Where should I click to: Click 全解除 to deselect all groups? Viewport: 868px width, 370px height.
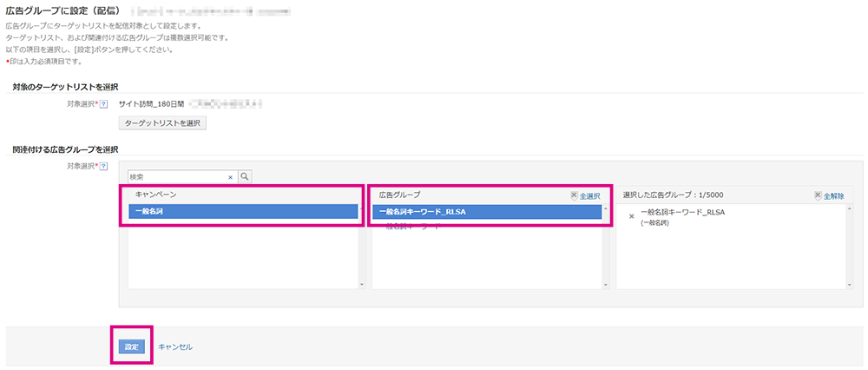pyautogui.click(x=833, y=196)
